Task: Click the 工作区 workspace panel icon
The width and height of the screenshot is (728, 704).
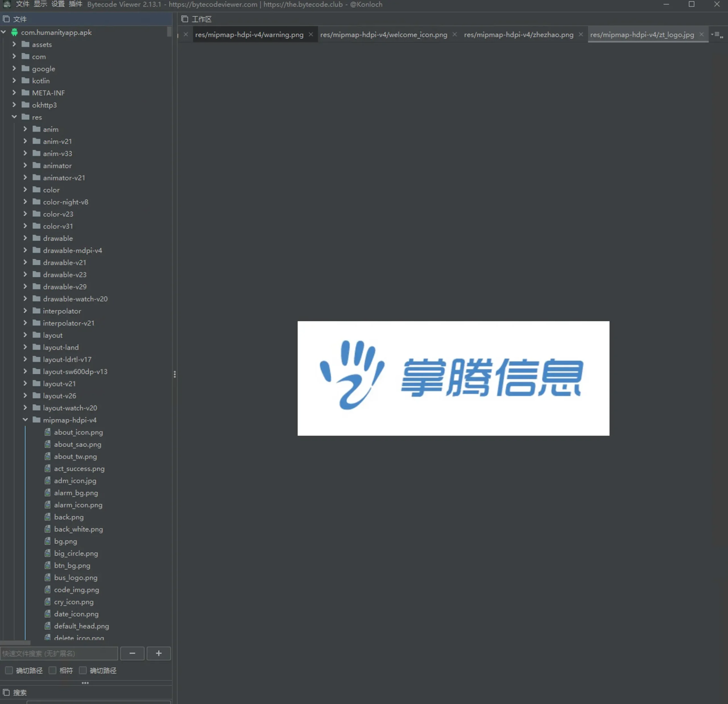Action: [185, 18]
